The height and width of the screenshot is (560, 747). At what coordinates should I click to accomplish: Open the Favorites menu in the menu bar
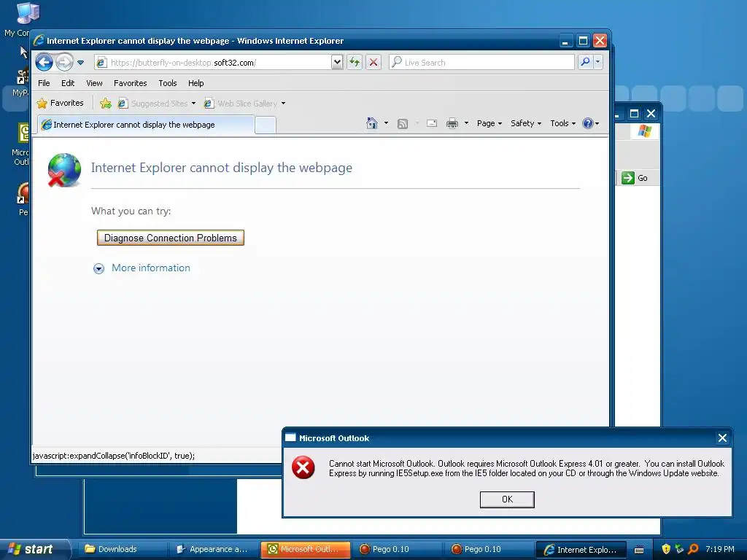pyautogui.click(x=130, y=83)
